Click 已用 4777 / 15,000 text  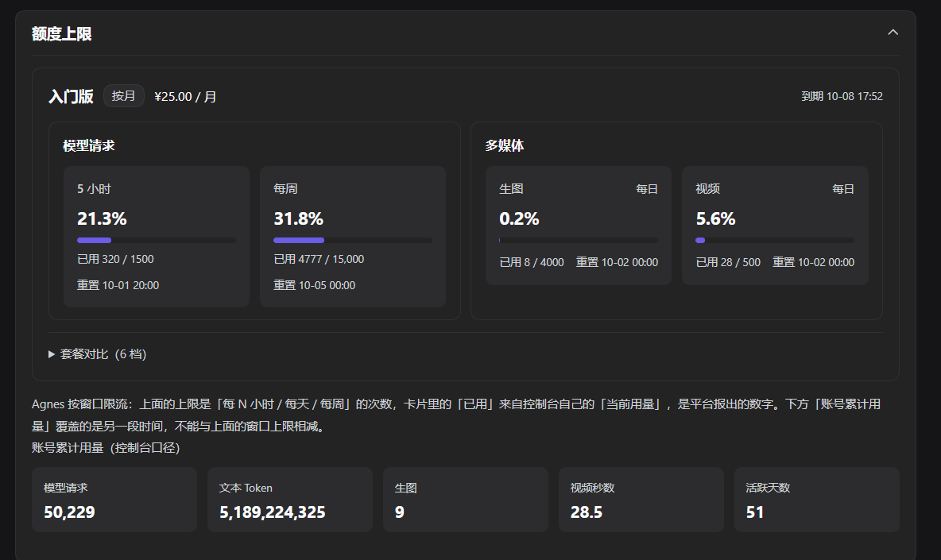[x=319, y=259]
